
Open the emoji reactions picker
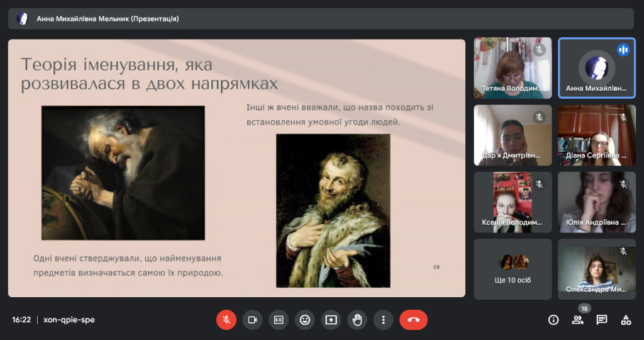(x=305, y=320)
